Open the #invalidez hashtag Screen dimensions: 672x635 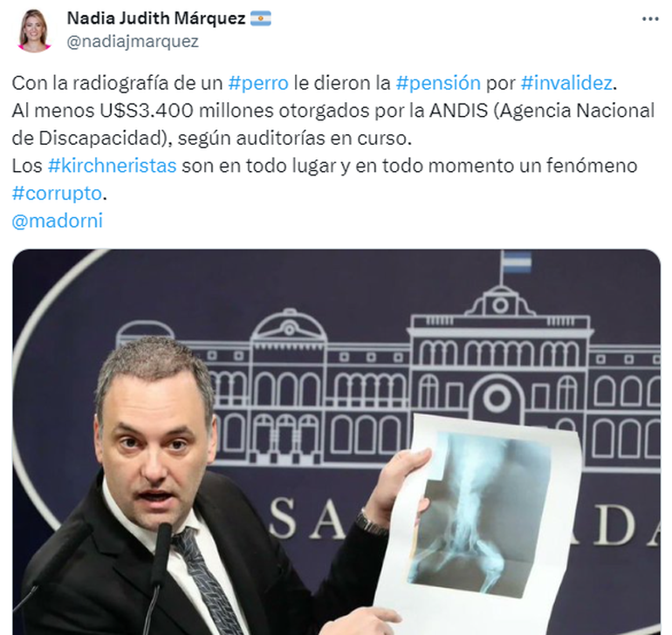point(566,83)
